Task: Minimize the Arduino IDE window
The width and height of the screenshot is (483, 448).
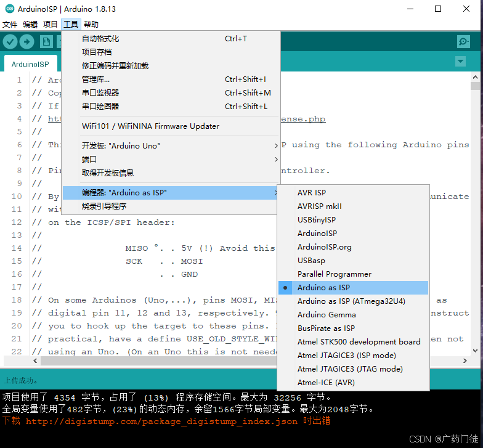Action: tap(410, 9)
